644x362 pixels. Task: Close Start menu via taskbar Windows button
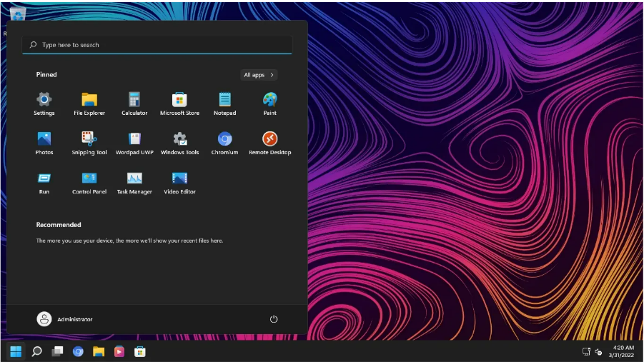(x=16, y=351)
